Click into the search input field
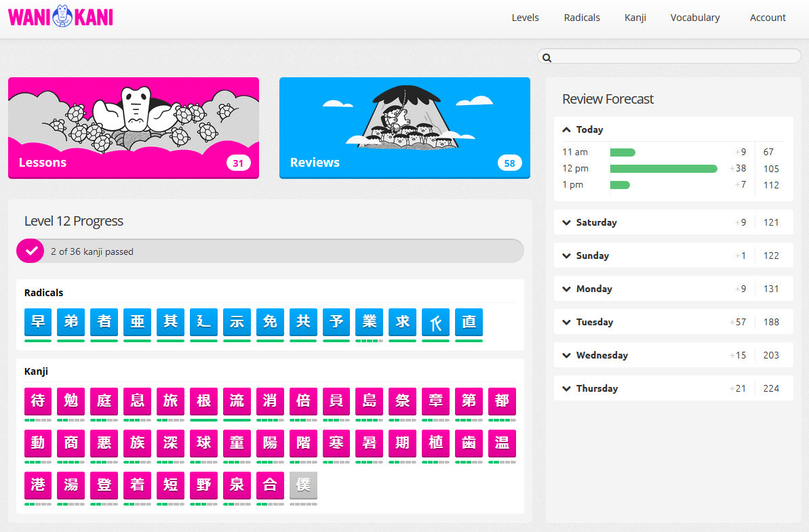Image resolution: width=809 pixels, height=532 pixels. [675, 57]
